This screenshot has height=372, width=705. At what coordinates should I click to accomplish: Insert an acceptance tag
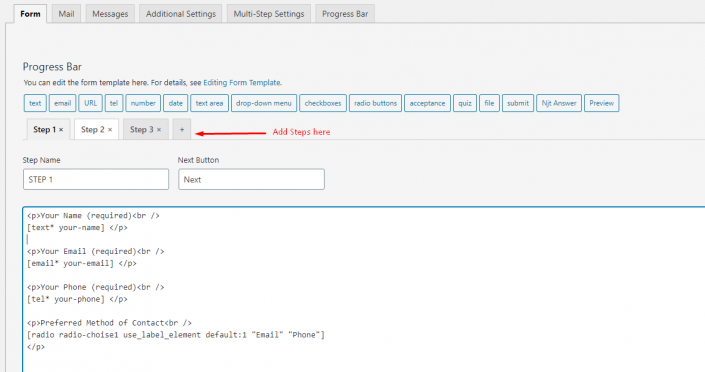(427, 103)
